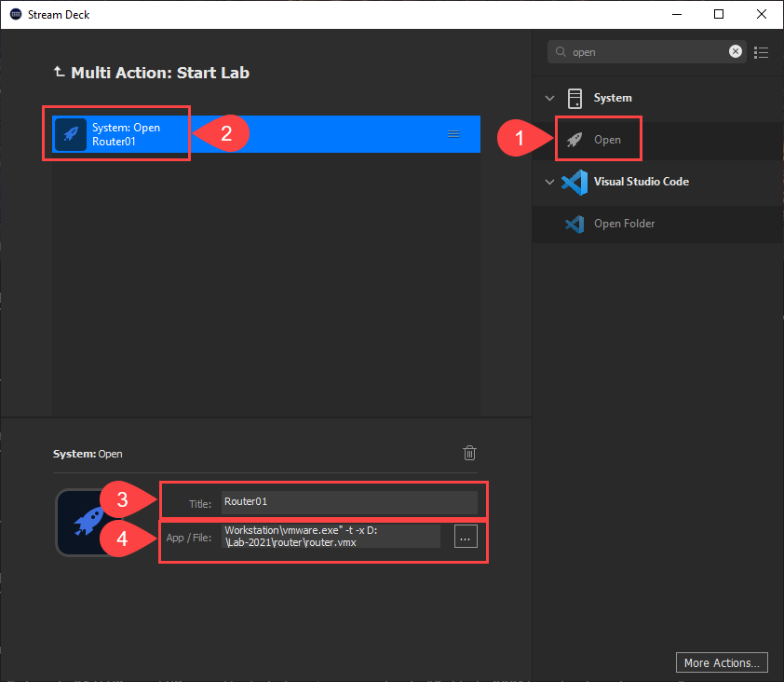Click the back arrow beside Multi Action title

[59, 72]
